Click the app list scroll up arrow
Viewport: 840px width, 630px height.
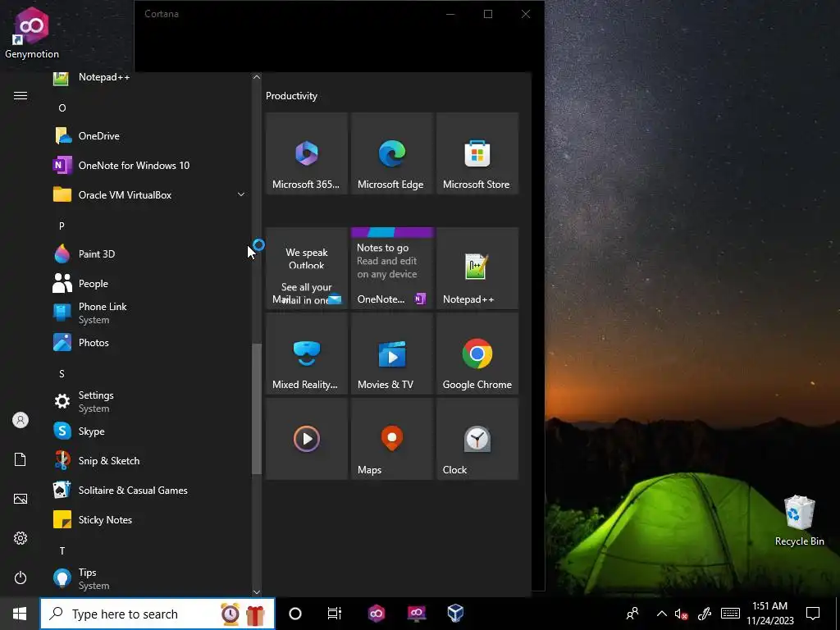pos(257,77)
